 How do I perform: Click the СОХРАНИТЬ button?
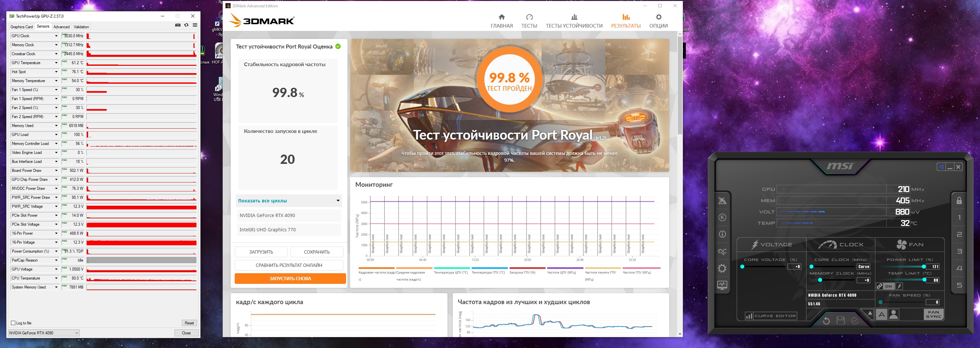coord(316,252)
